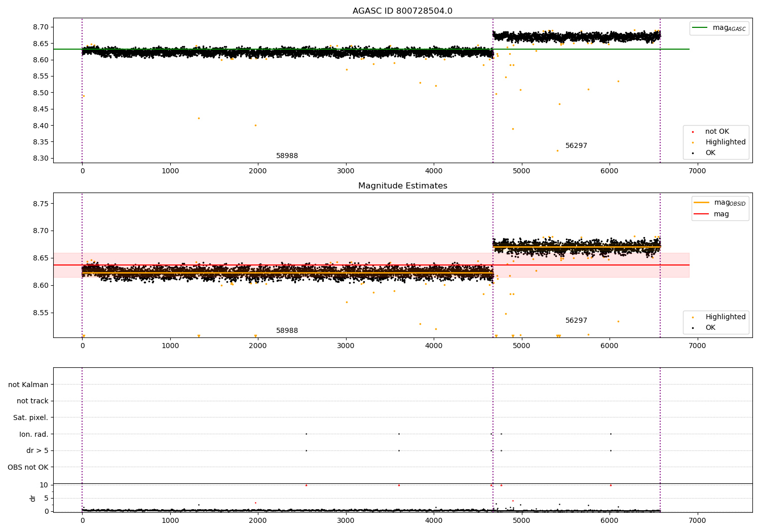
Task: Click the '56297' annotation in middle plot
Action: click(x=576, y=321)
